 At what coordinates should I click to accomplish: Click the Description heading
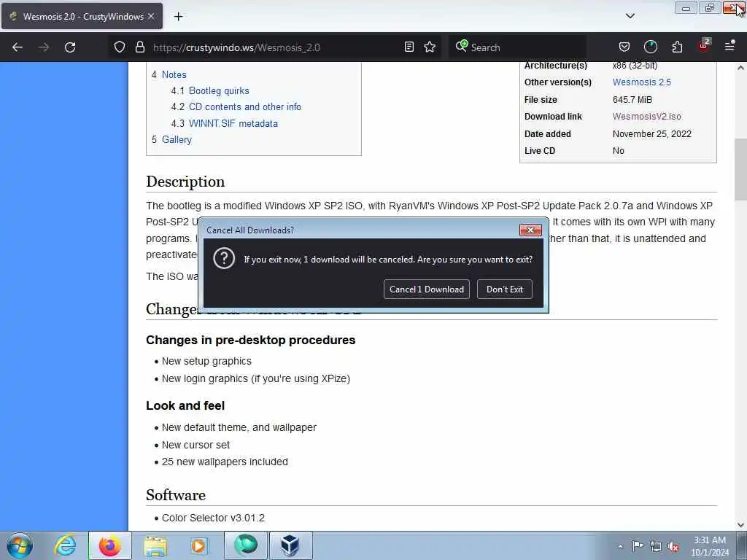click(x=185, y=182)
